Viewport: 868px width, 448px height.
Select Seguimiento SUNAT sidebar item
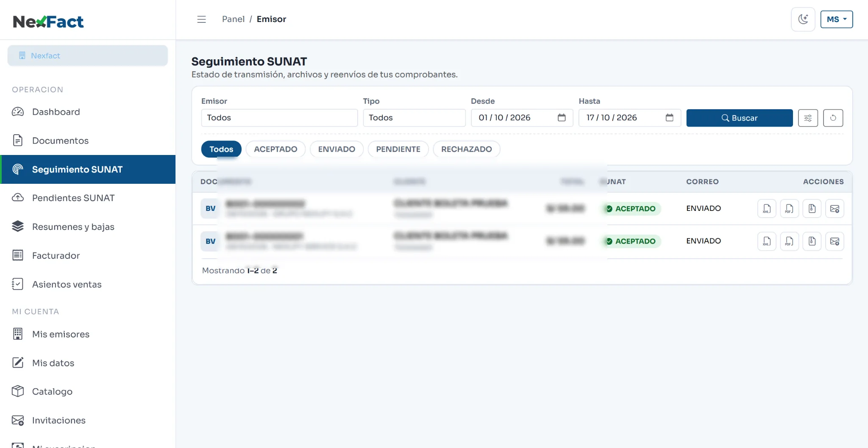pos(88,169)
